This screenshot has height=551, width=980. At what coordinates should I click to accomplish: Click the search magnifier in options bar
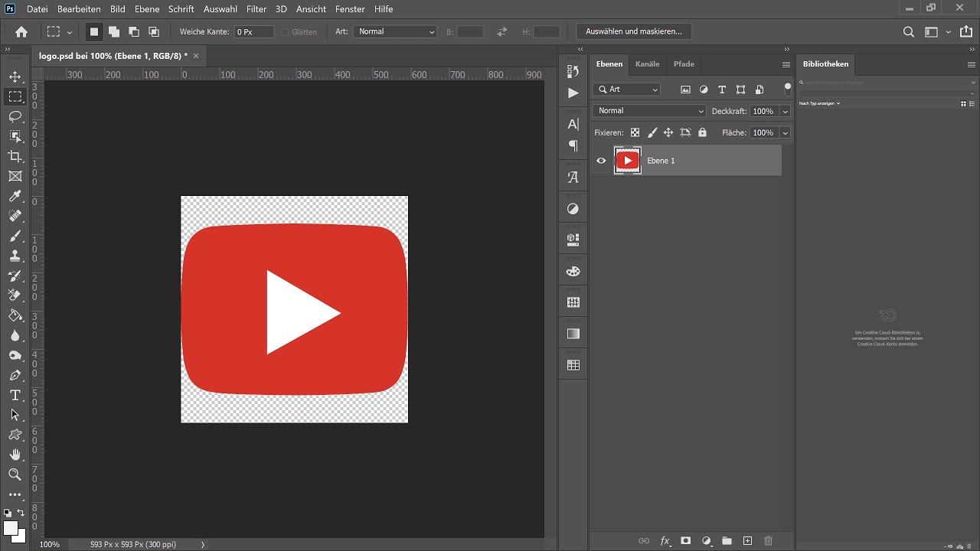tap(909, 31)
